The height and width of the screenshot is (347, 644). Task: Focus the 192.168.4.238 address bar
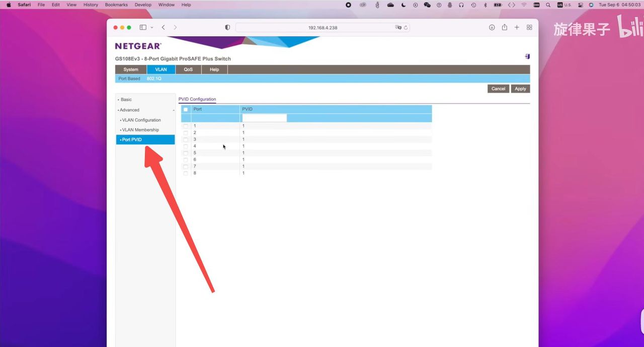pos(323,28)
